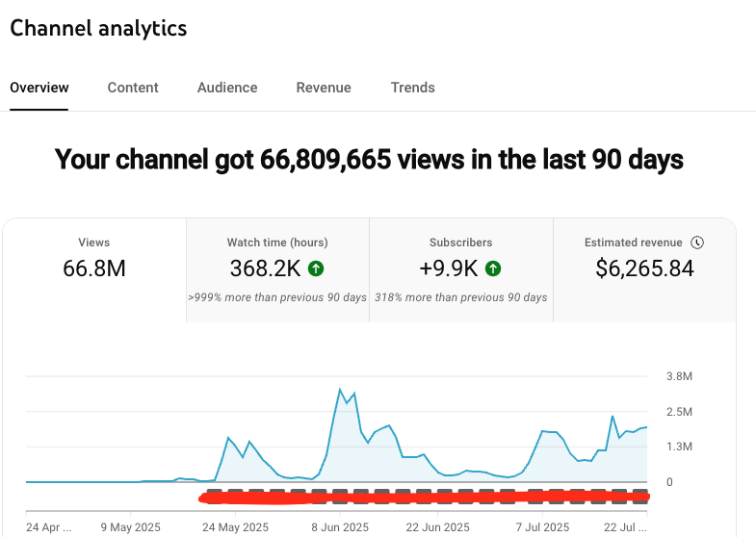756x537 pixels.
Task: Click the Overview tab
Action: (x=39, y=88)
